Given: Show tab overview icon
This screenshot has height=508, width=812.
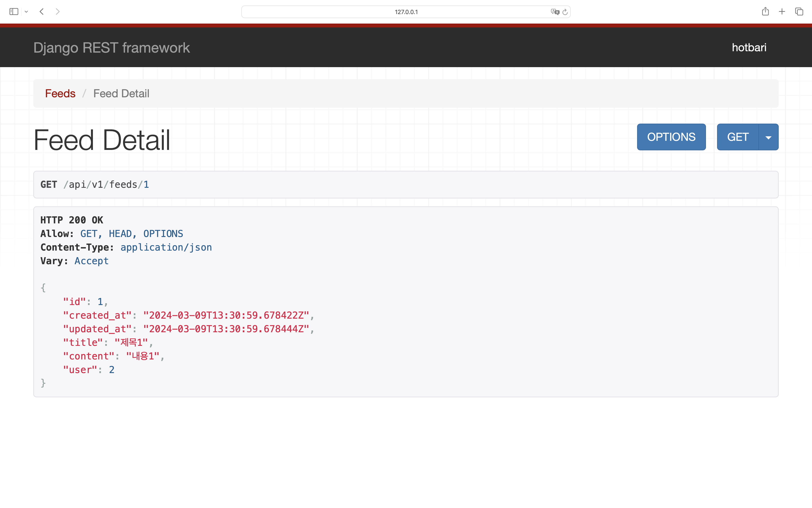Looking at the screenshot, I should [799, 12].
